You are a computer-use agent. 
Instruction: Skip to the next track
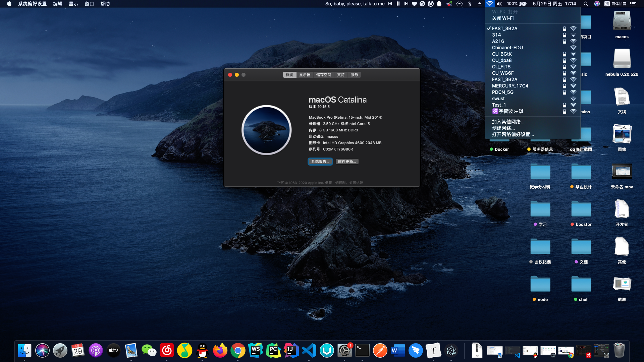[x=406, y=4]
